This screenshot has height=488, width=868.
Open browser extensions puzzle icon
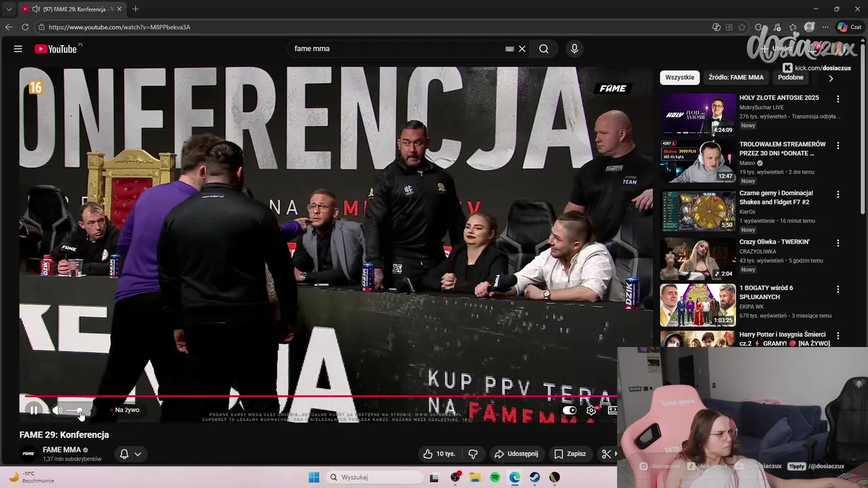tap(758, 27)
